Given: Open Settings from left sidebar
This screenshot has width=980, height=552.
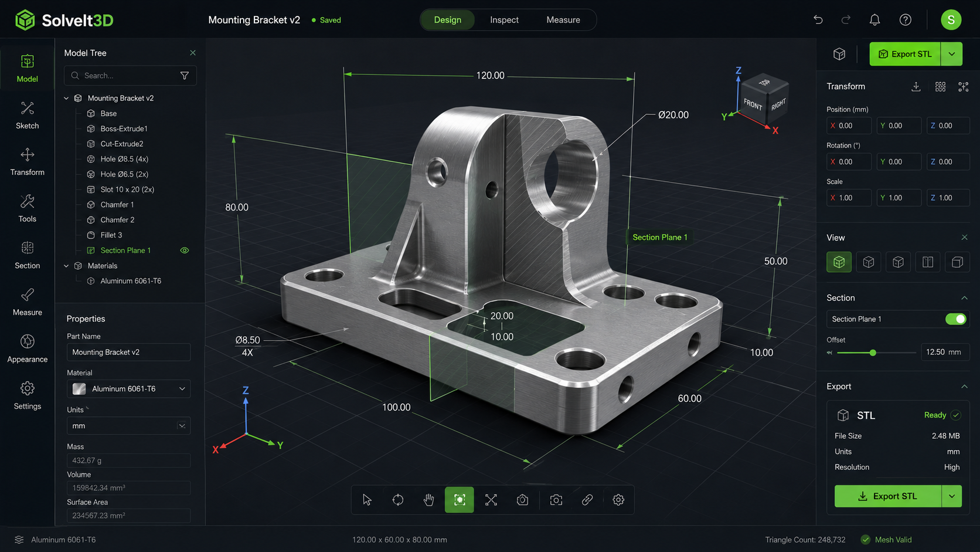Looking at the screenshot, I should click(27, 396).
